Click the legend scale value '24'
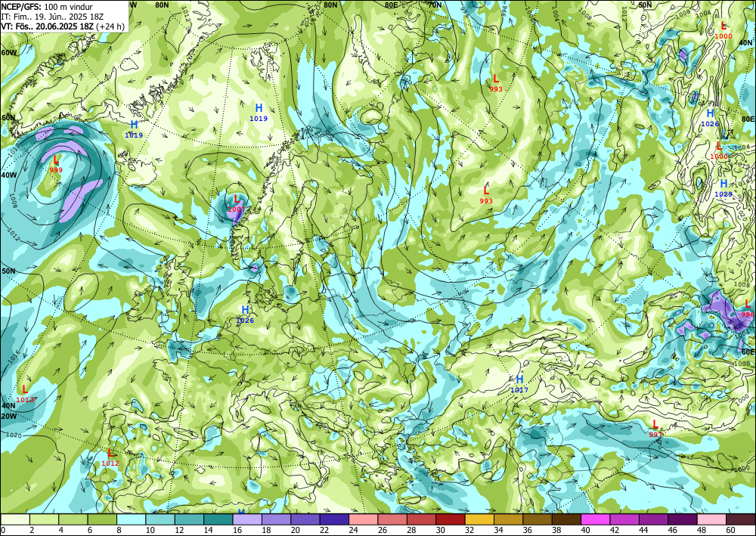756x536 pixels. [x=352, y=530]
